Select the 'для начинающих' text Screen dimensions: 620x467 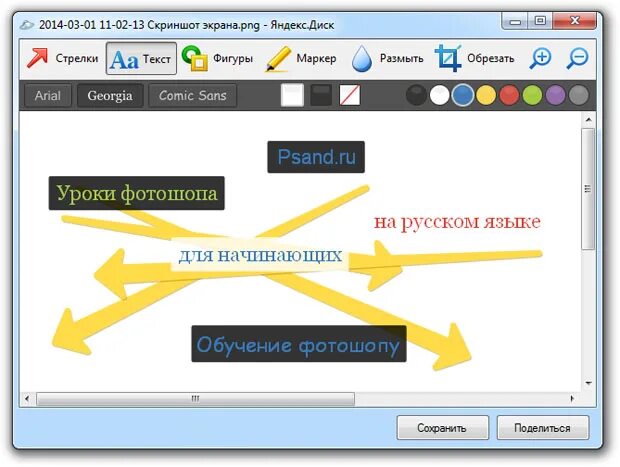[260, 255]
